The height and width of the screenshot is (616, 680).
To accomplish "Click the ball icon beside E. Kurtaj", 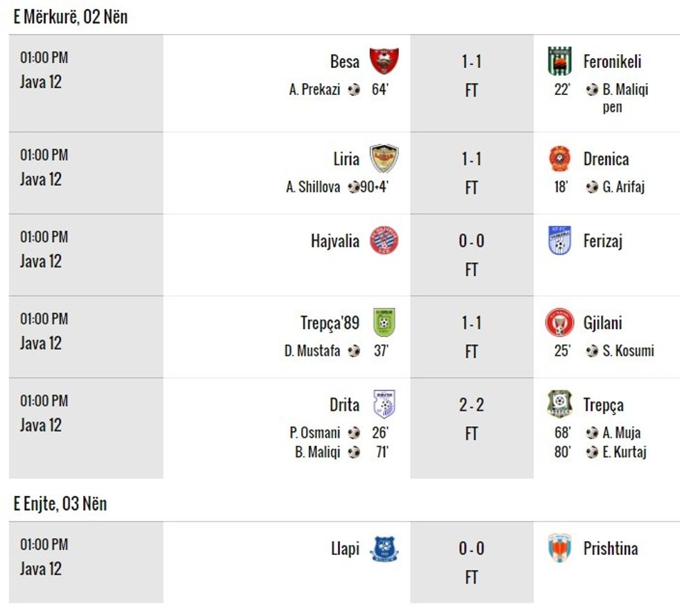I will [592, 452].
